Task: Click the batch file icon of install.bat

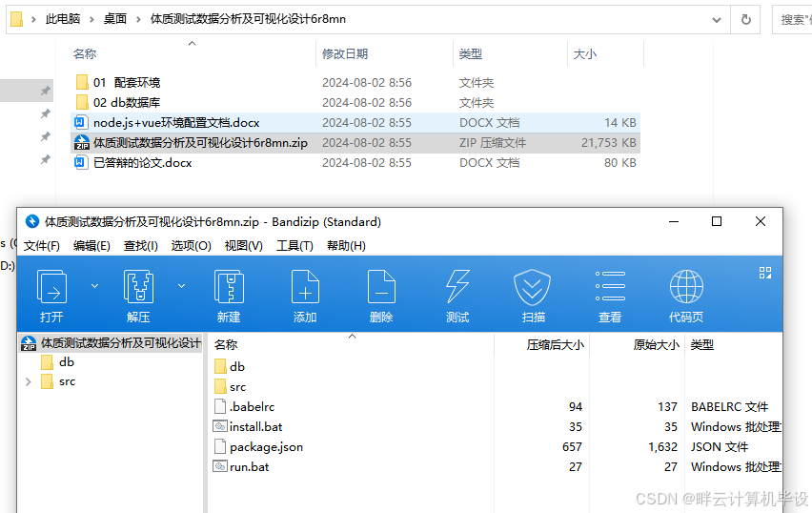Action: (x=220, y=426)
